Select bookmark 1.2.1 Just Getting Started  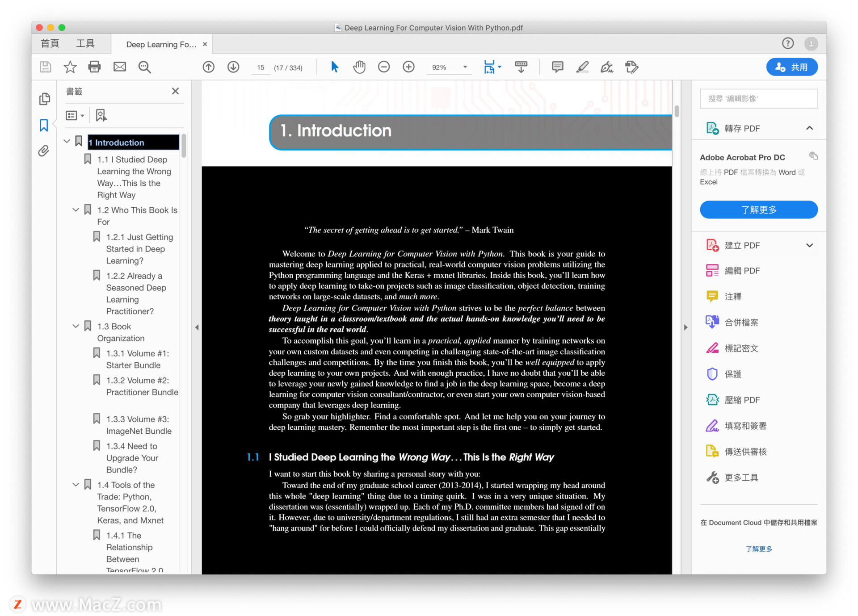point(139,249)
